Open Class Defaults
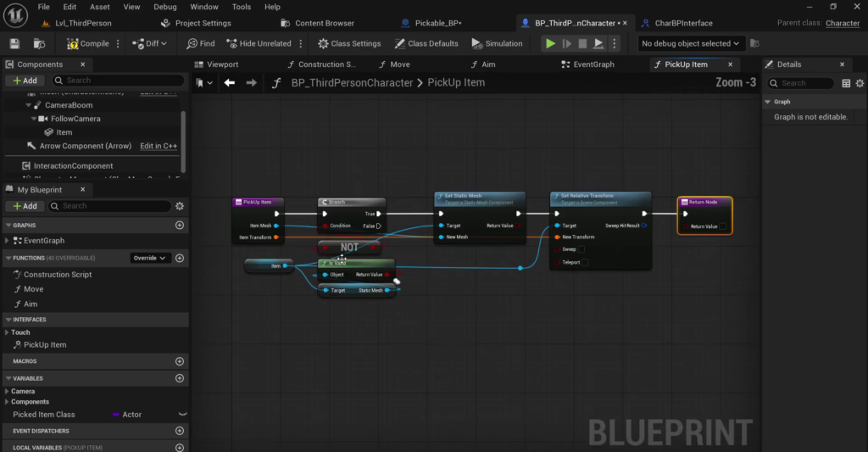The height and width of the screenshot is (452, 868). coord(426,43)
